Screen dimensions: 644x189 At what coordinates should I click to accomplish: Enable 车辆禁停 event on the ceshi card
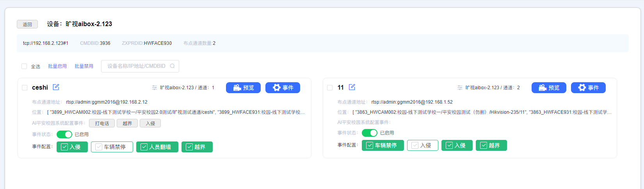[x=112, y=147]
